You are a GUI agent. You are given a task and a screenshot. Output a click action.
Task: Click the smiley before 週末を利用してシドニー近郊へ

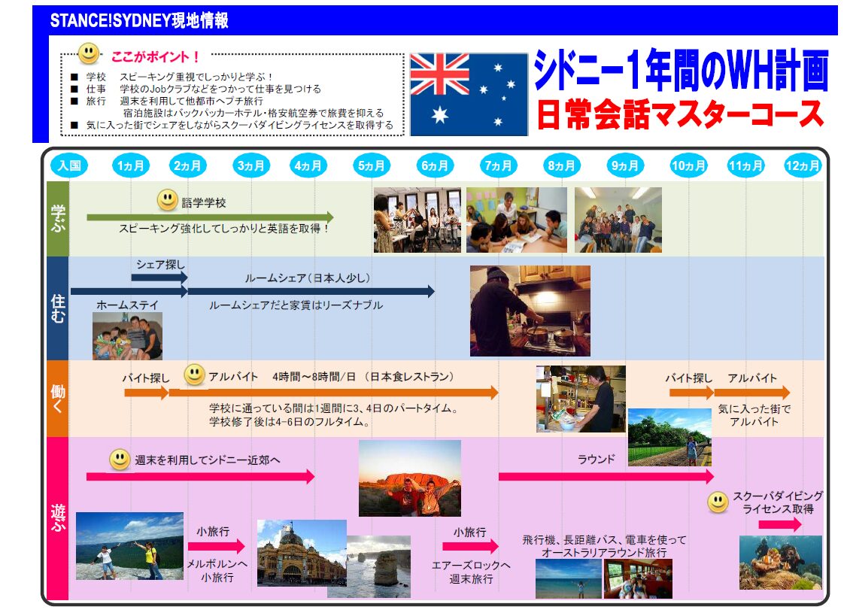pyautogui.click(x=119, y=459)
